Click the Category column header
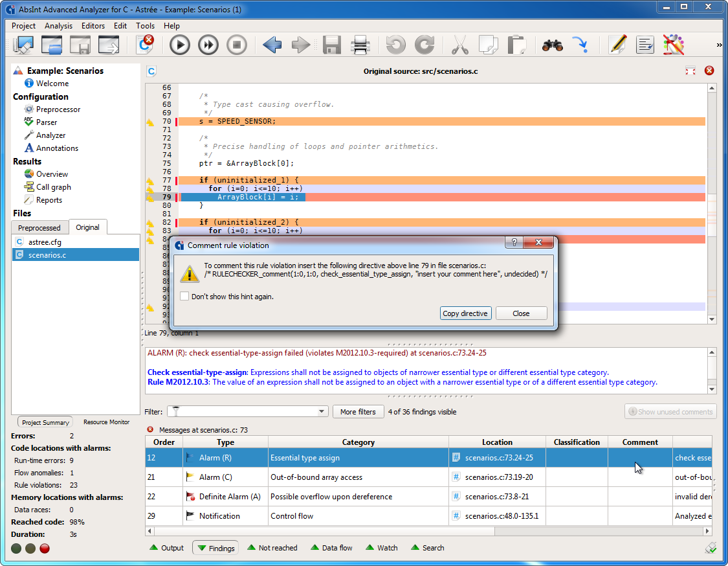Screen dimensions: 728x566 coord(358,442)
